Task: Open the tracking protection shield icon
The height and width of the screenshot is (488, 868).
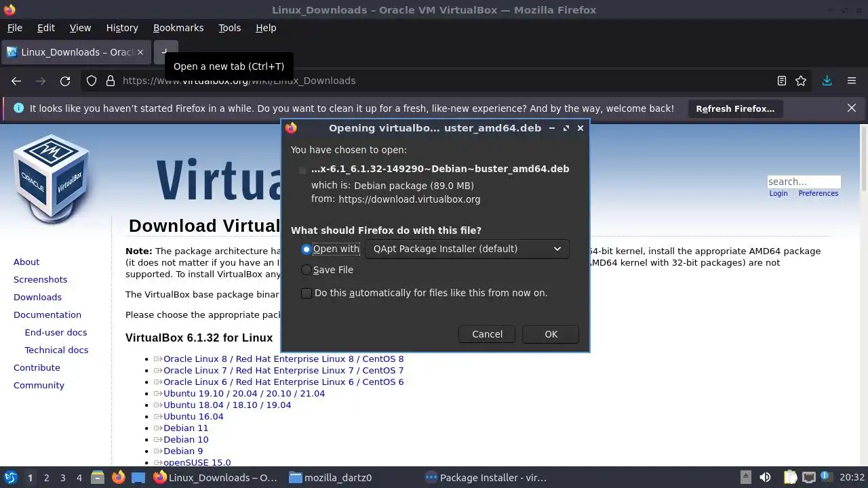Action: 92,81
